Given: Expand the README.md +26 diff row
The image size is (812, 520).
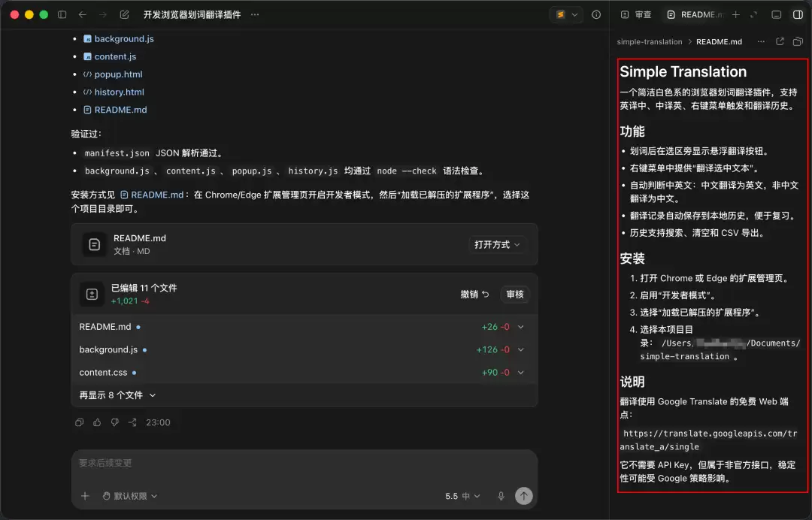Looking at the screenshot, I should pos(521,327).
